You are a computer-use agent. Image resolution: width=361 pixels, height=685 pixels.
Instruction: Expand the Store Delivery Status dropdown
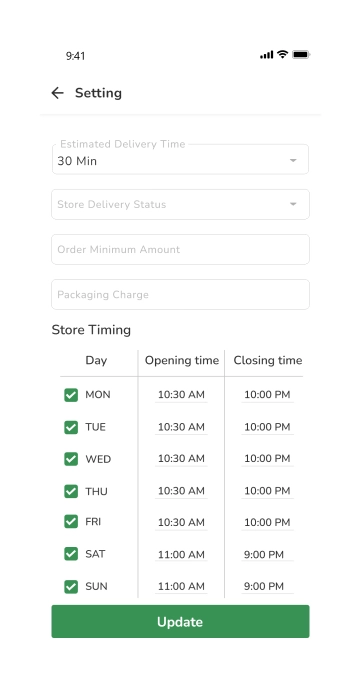[x=180, y=204]
